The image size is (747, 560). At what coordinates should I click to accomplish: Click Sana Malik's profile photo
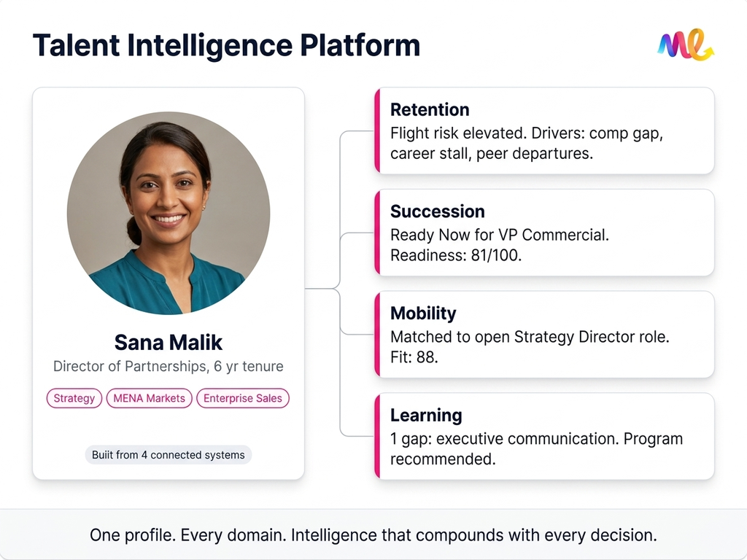point(169,213)
